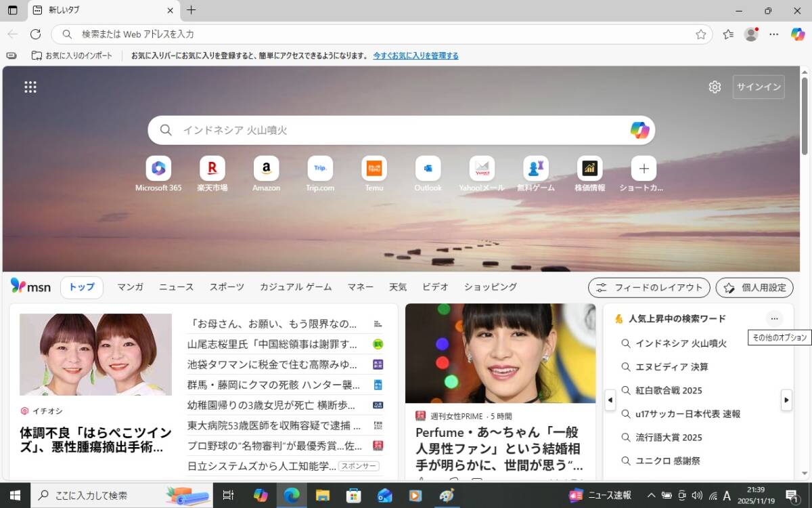
Task: Click the Windows taskbar search box
Action: tap(122, 495)
